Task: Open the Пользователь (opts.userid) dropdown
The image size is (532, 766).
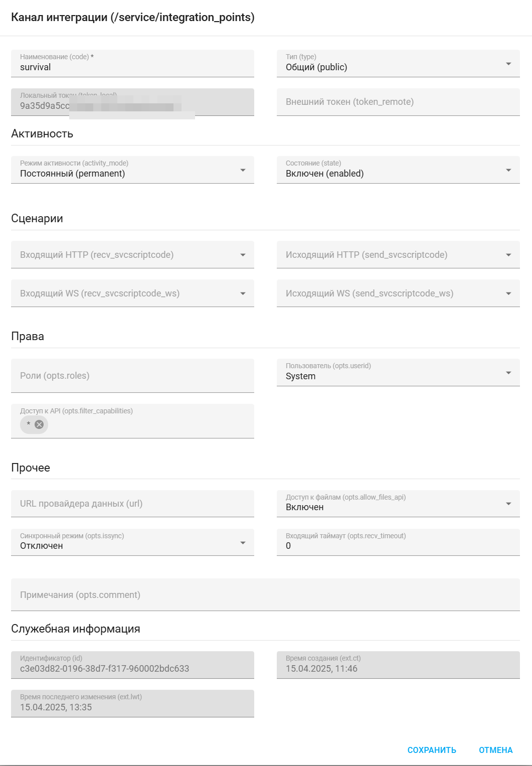Action: (398, 373)
